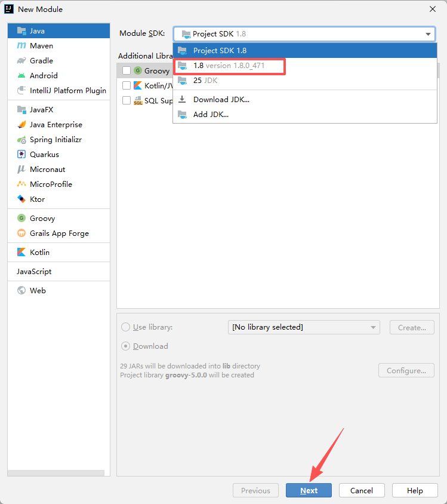Select Quarkus label
The height and width of the screenshot is (504, 447).
pos(44,154)
